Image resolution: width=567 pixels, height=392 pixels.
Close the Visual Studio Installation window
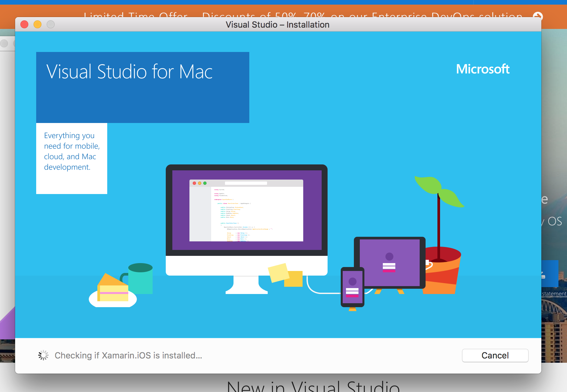tap(24, 24)
